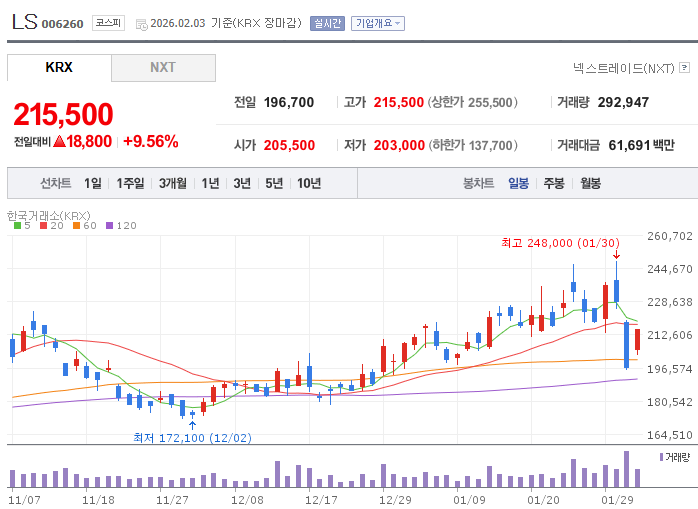Click the 최고 248,000 (01/30) chart label
This screenshot has height=509, width=698.
560,243
